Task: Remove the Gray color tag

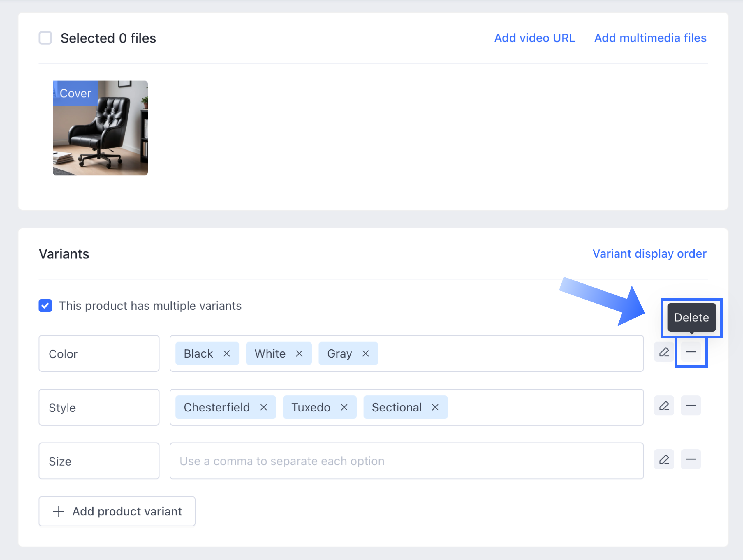Action: pos(365,353)
